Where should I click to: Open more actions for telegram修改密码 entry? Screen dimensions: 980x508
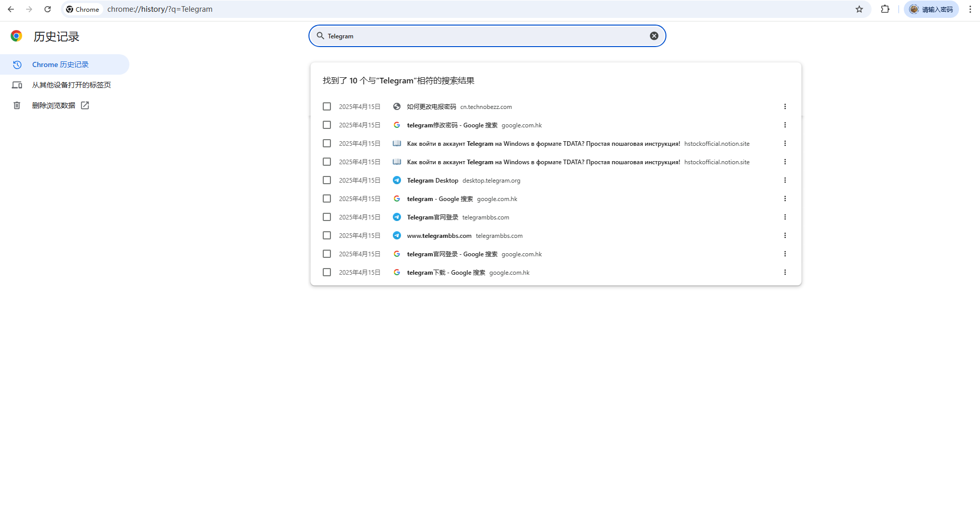[x=785, y=125]
